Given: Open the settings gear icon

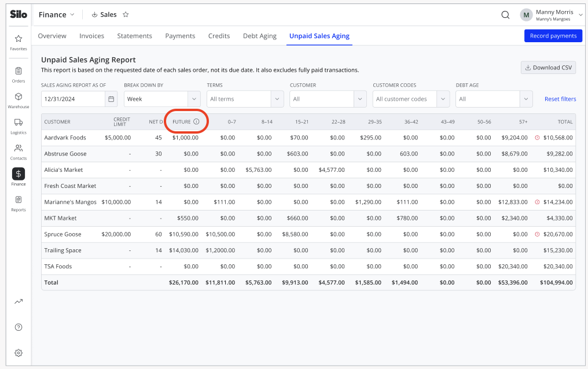Looking at the screenshot, I should tap(19, 353).
